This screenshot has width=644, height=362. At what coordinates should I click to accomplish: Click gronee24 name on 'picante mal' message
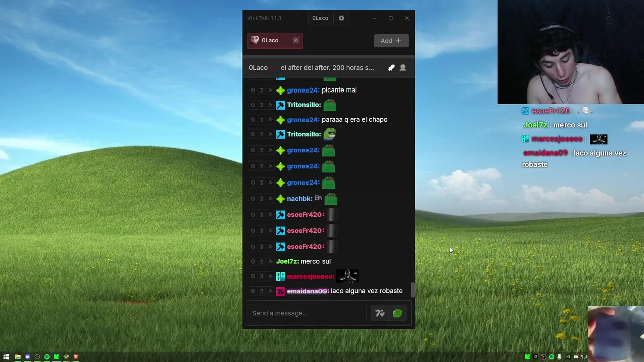click(303, 90)
